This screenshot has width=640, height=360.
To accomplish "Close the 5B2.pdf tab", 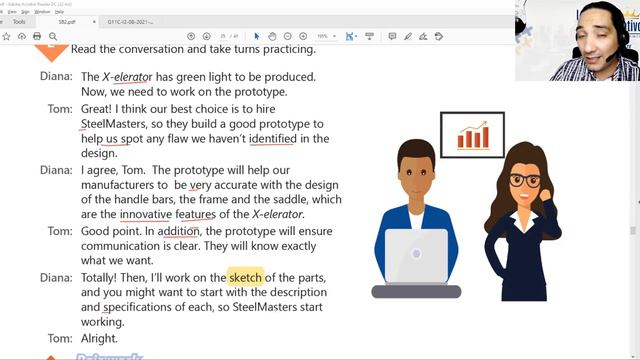I will (x=94, y=22).
